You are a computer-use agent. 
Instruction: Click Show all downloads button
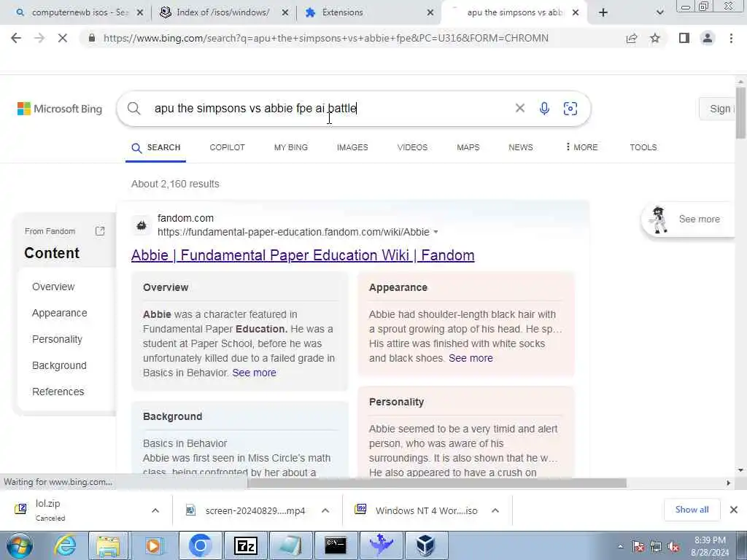(x=692, y=510)
